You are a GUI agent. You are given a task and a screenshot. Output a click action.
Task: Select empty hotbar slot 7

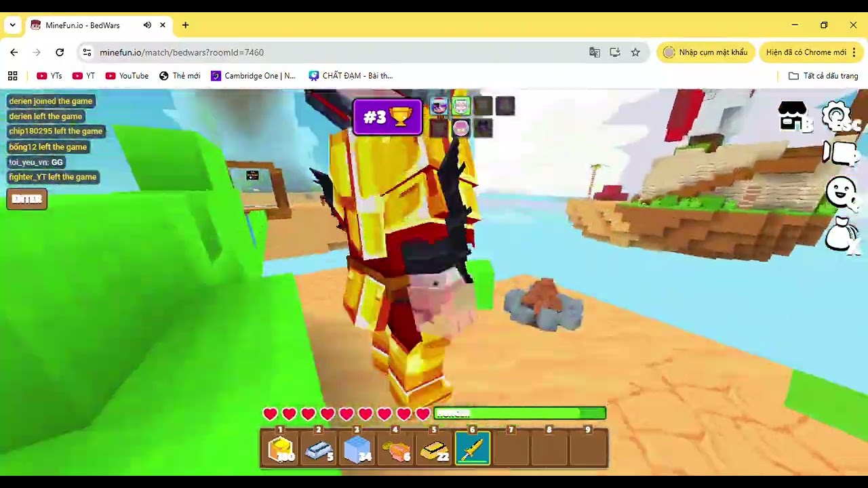pyautogui.click(x=511, y=448)
